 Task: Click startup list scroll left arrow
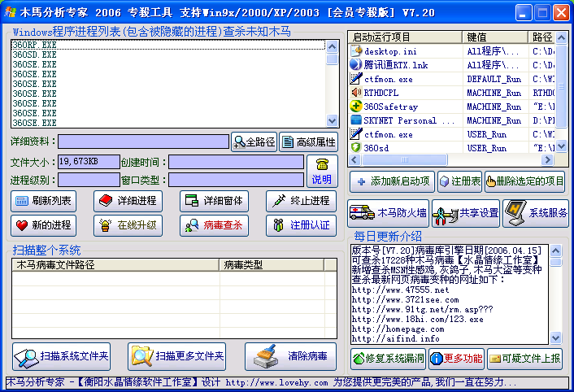[x=354, y=159]
